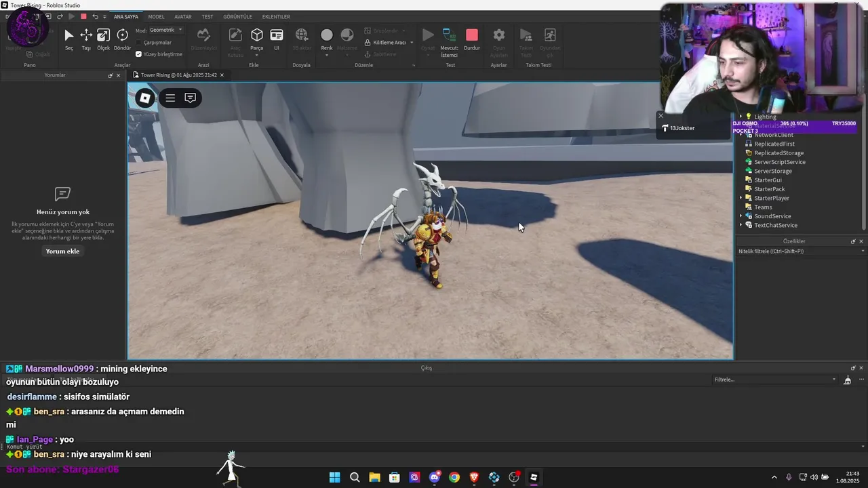Viewport: 868px width, 488px height.
Task: Click the Oynat play button
Action: [x=428, y=39]
